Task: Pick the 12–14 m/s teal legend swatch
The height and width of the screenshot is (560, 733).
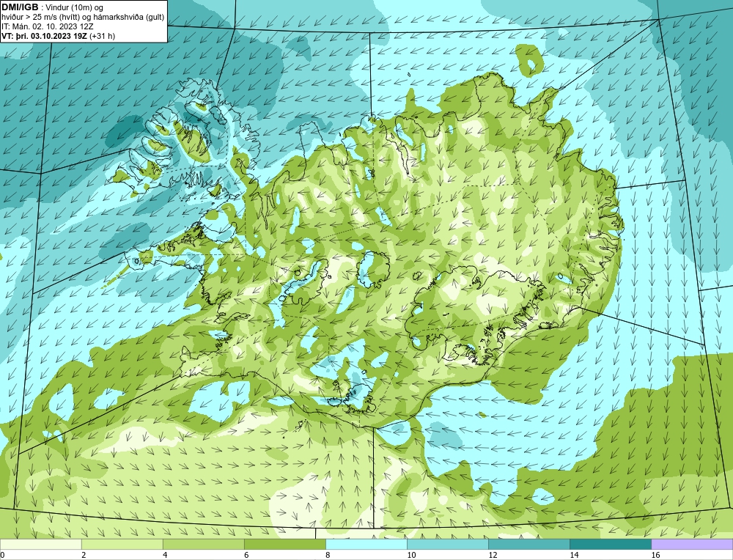Action: pos(528,544)
